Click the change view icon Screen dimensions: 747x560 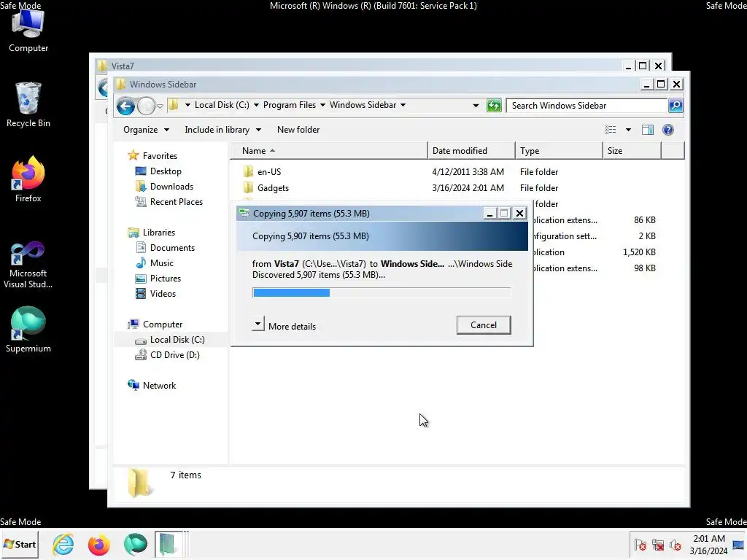click(x=611, y=130)
